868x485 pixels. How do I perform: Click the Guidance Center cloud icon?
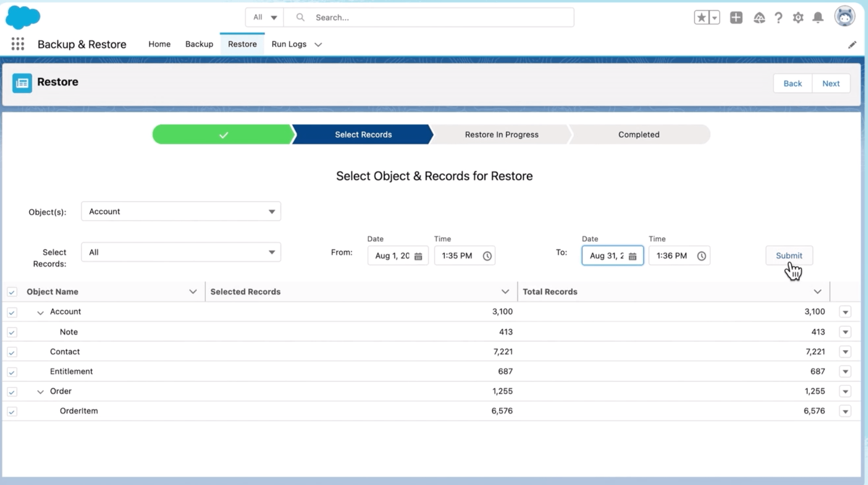point(759,18)
